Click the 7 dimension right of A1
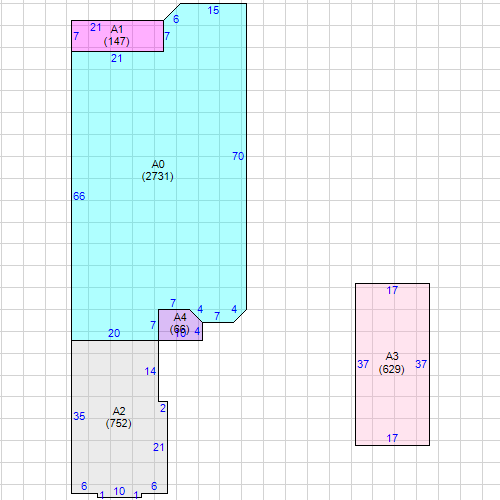The image size is (500, 500). [167, 36]
